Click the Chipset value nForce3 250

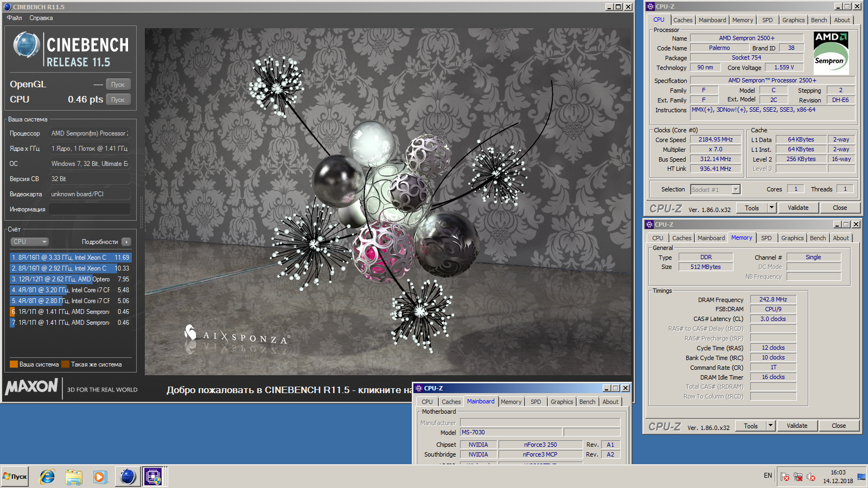[540, 445]
